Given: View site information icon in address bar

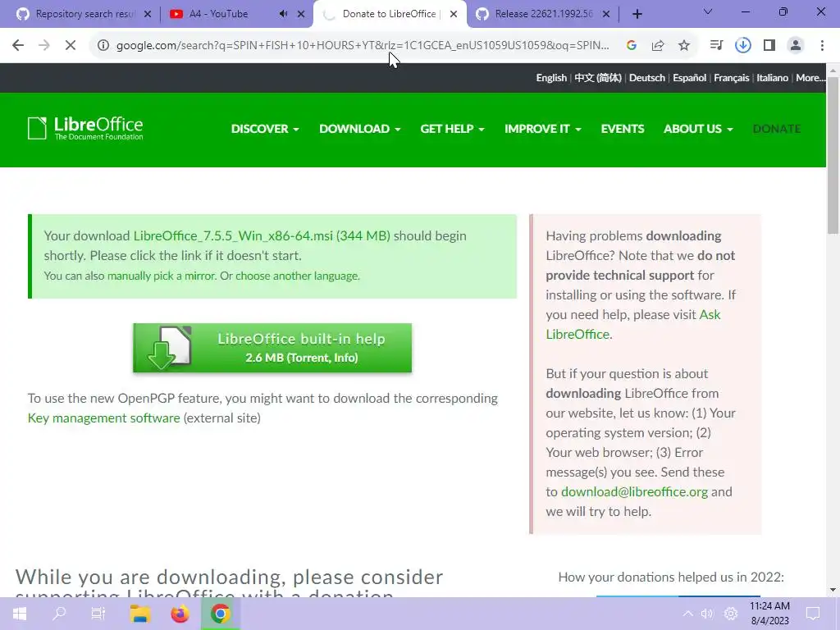Looking at the screenshot, I should (x=103, y=46).
